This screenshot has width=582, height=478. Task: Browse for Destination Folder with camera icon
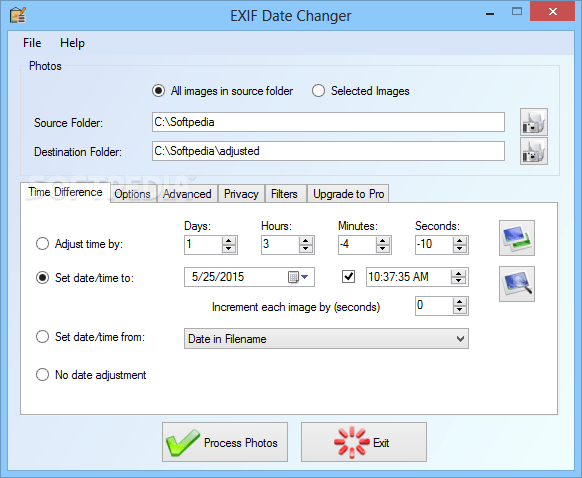point(533,151)
